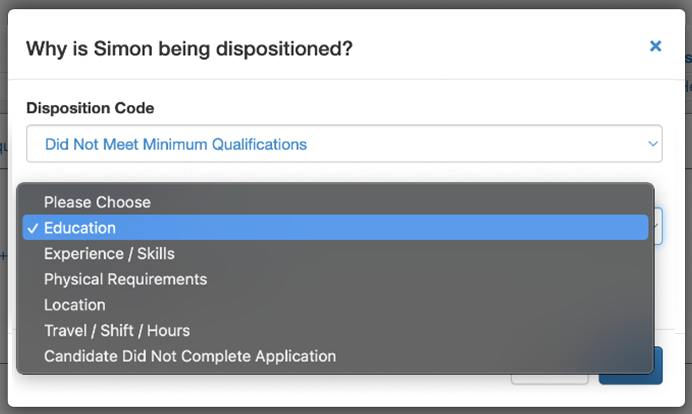Open the Did Not Meet Minimum Qualifications dropdown
Viewport: 692px width, 414px height.
344,144
